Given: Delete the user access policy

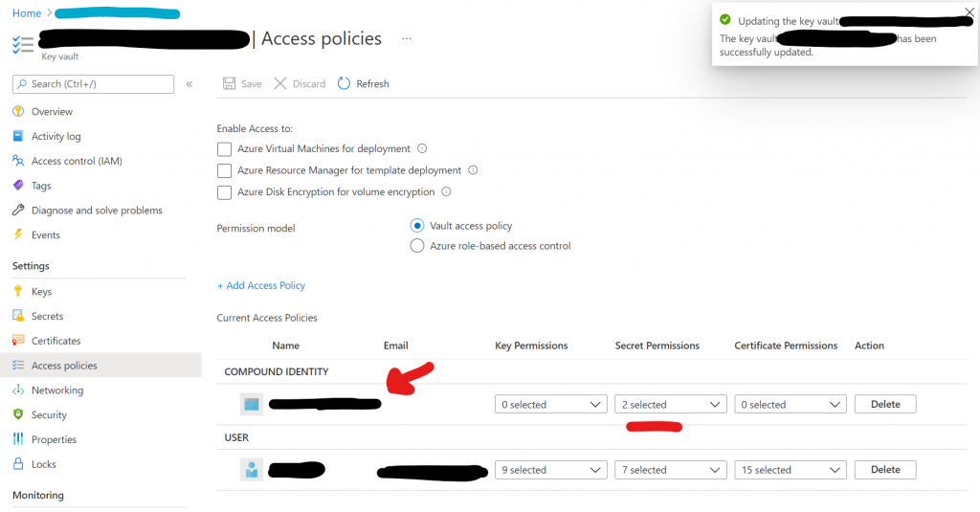Looking at the screenshot, I should (885, 470).
